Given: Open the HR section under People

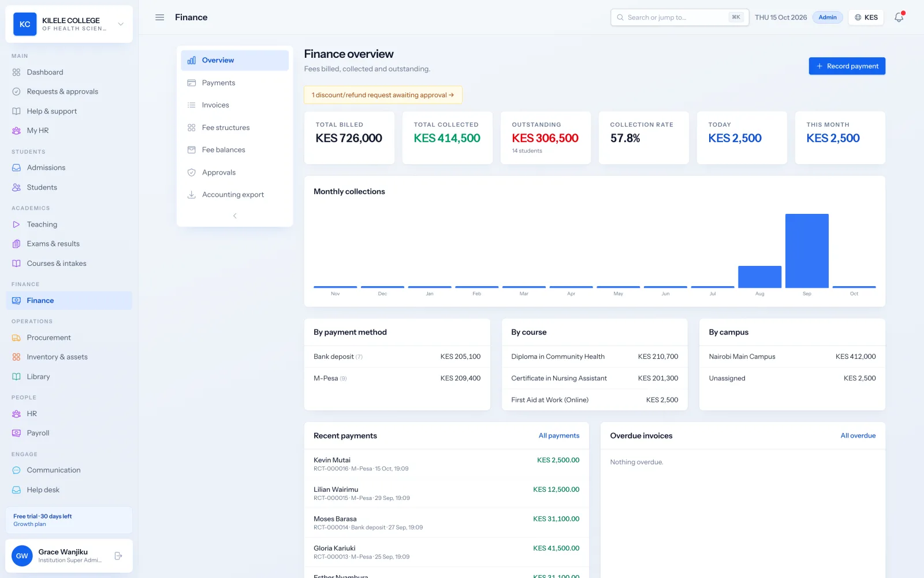Looking at the screenshot, I should click(69, 414).
